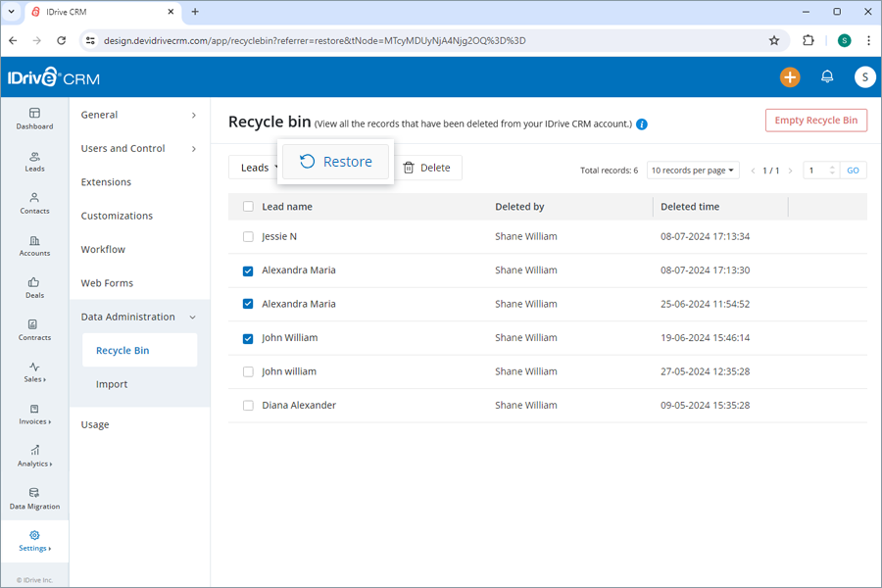Click the Empty Recycle Bin button
This screenshot has height=588, width=882.
[815, 120]
